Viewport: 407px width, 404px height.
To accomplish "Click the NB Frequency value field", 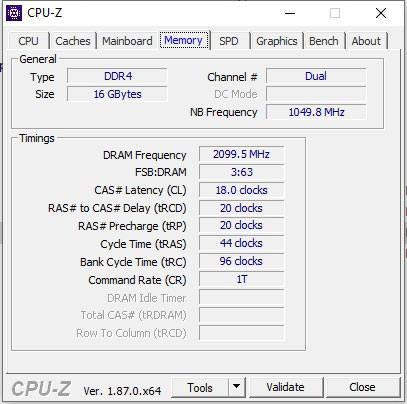I will coord(316,112).
